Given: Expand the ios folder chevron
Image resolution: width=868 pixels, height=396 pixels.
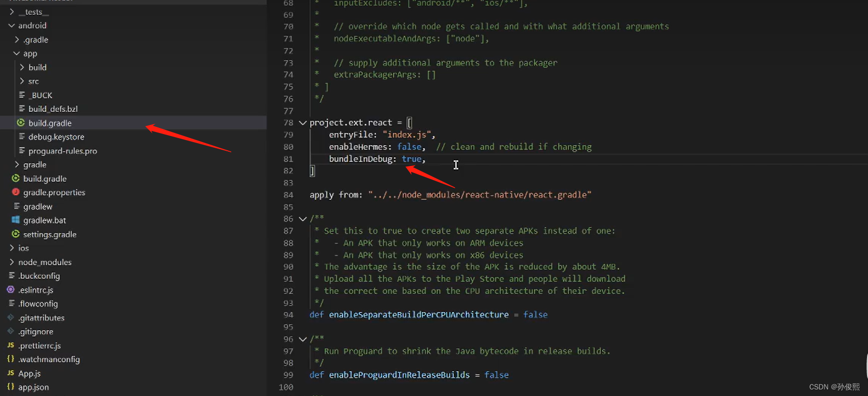Looking at the screenshot, I should pos(12,248).
